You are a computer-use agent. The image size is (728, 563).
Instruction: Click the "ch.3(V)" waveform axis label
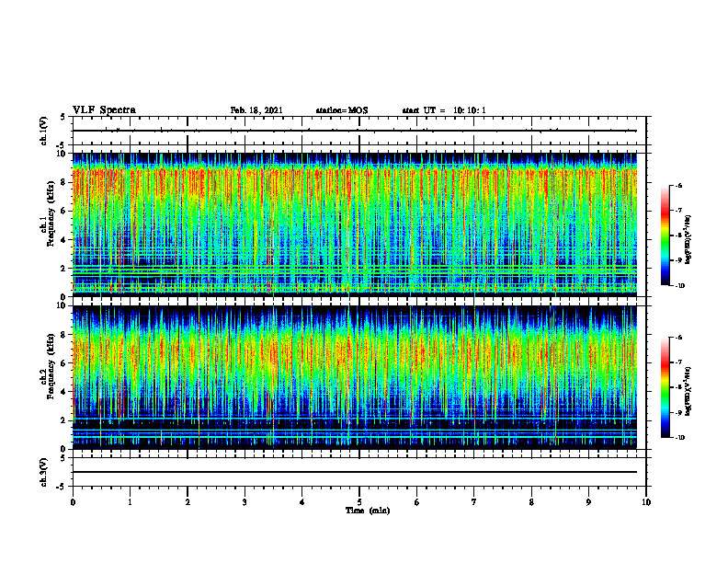pyautogui.click(x=44, y=472)
